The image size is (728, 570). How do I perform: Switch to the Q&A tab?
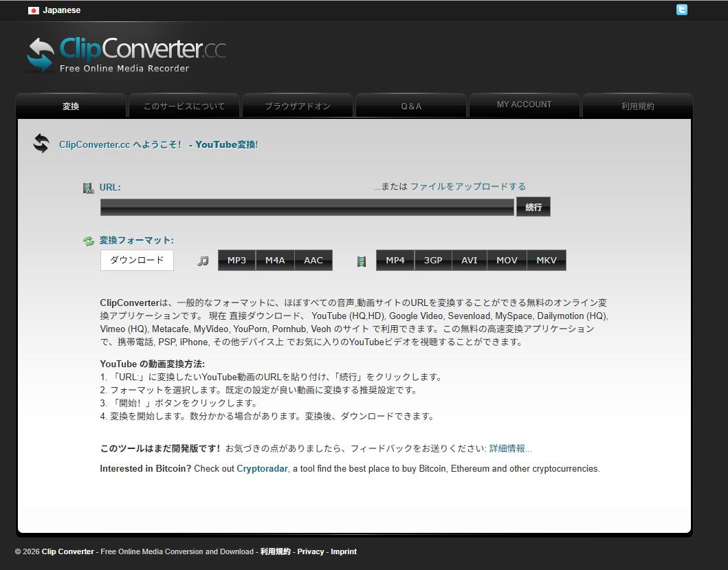[410, 106]
